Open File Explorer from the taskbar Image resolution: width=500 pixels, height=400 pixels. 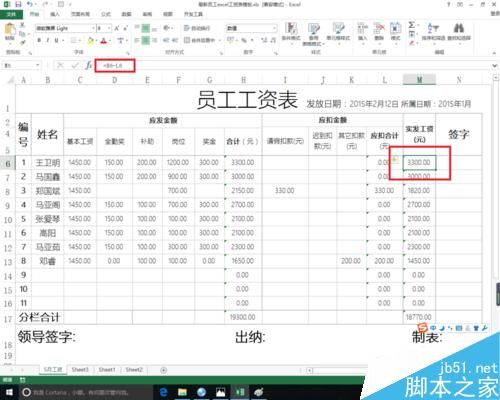pos(182,392)
